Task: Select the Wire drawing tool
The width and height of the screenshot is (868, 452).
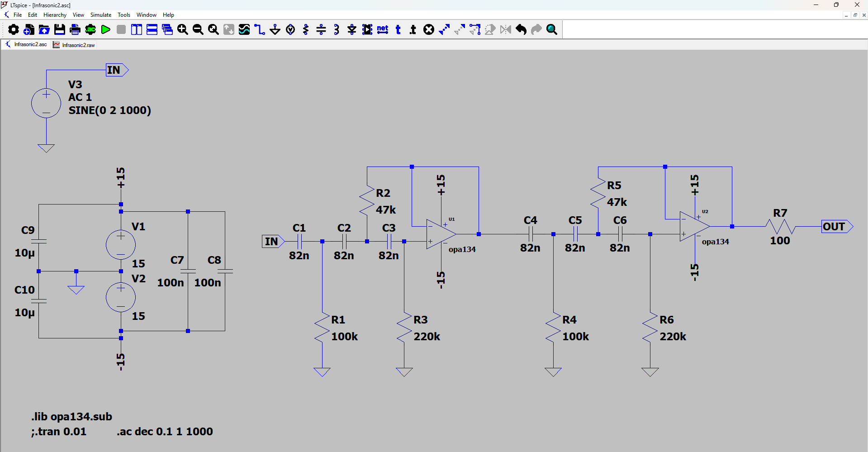Action: 259,29
